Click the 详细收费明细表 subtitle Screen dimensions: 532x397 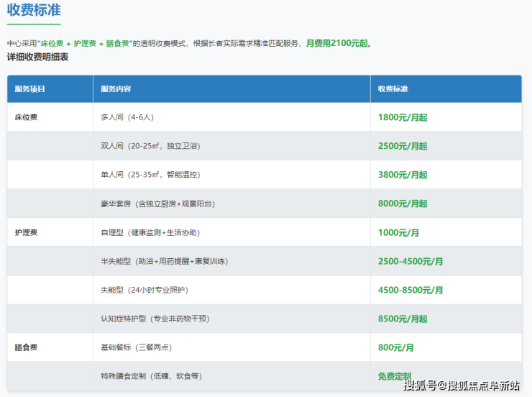tap(38, 57)
